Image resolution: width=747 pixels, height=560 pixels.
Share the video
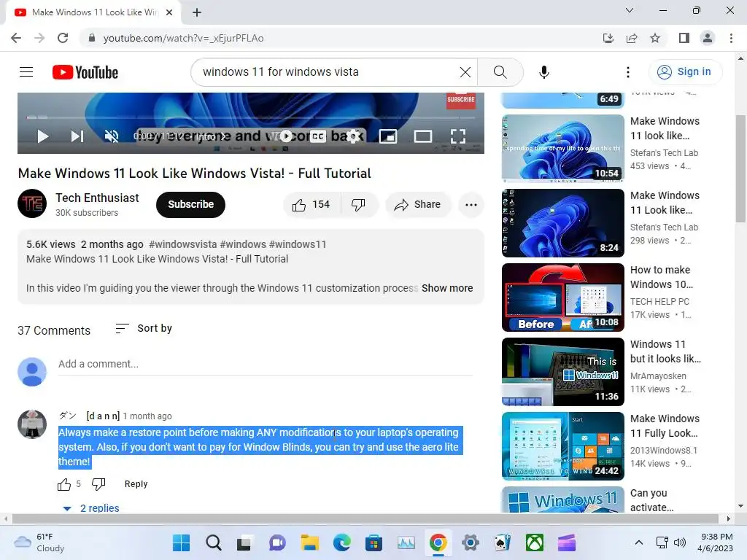coord(418,205)
